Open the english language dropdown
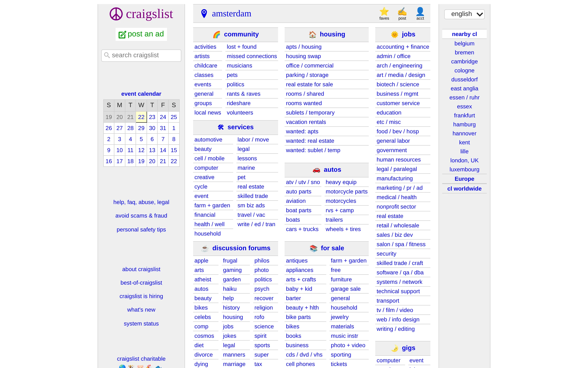Image resolution: width=588 pixels, height=368 pixels. [464, 14]
